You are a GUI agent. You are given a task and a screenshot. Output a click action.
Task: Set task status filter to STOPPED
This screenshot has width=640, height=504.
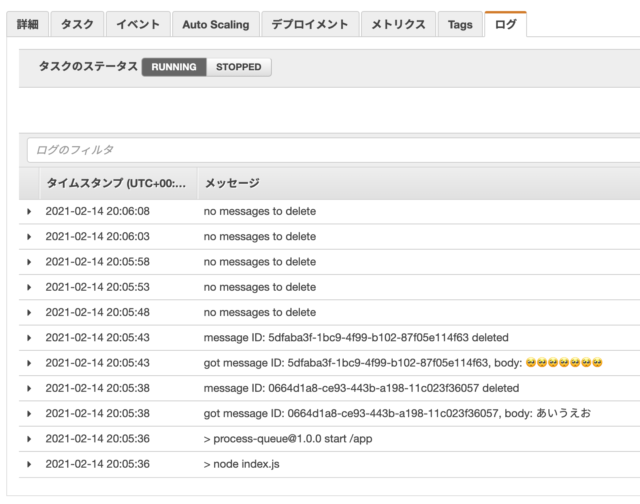[239, 67]
